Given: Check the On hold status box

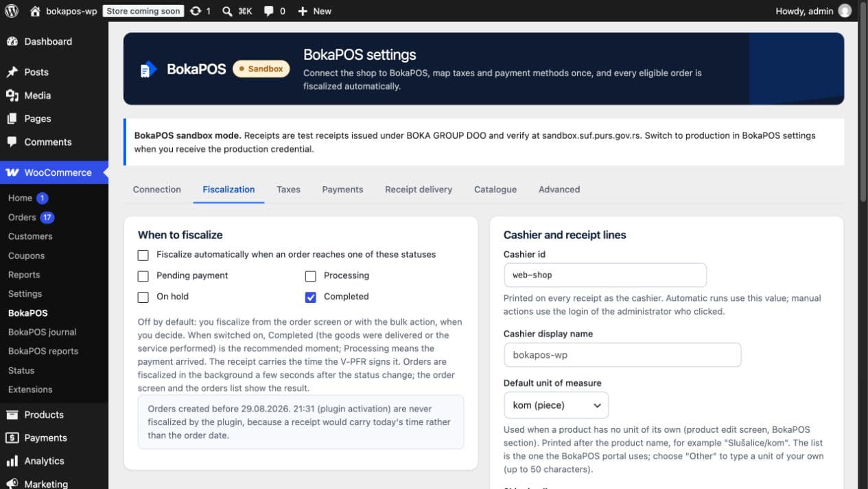Looking at the screenshot, I should [143, 297].
